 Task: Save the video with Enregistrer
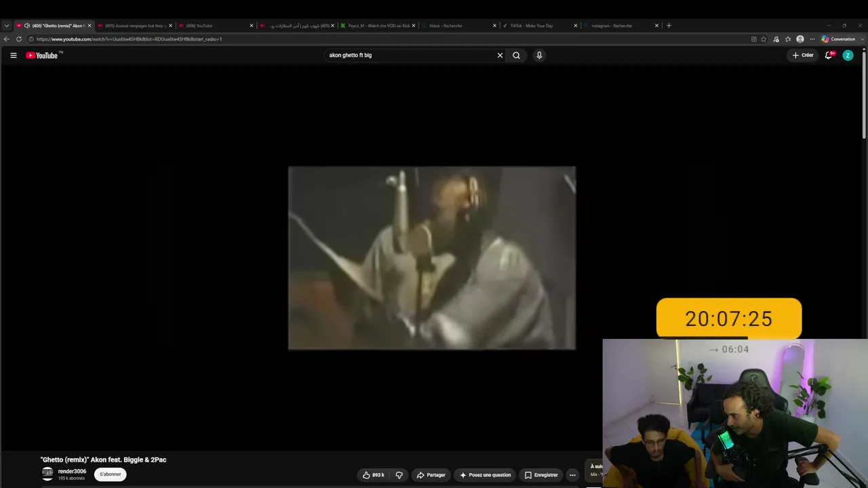(x=541, y=475)
